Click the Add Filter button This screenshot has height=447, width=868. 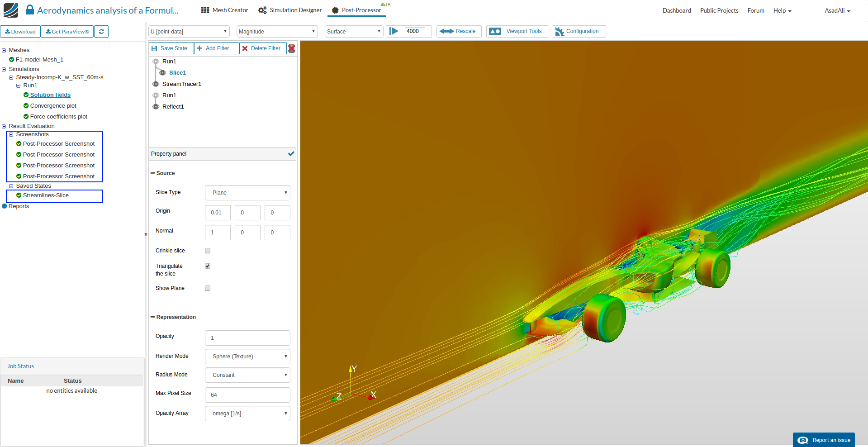[216, 48]
